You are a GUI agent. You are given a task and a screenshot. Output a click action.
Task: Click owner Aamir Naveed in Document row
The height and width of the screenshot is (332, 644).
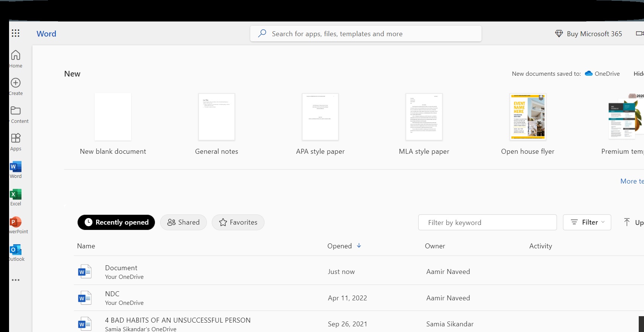click(448, 272)
